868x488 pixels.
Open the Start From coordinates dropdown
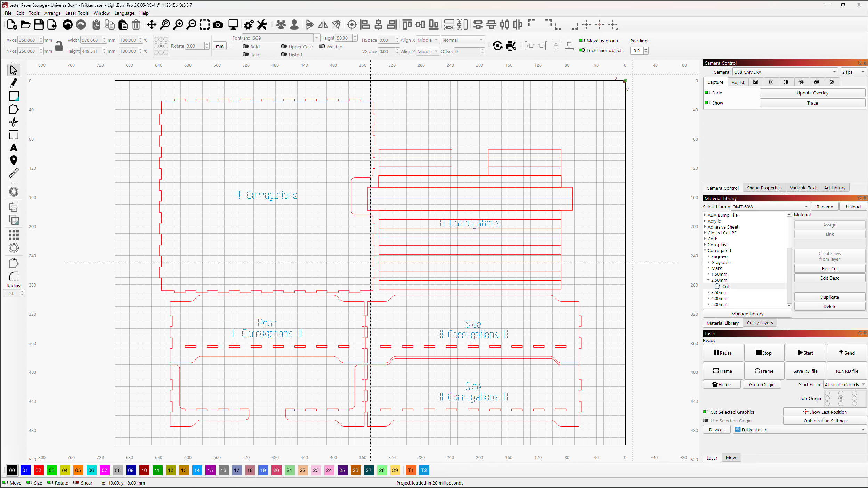coord(845,384)
